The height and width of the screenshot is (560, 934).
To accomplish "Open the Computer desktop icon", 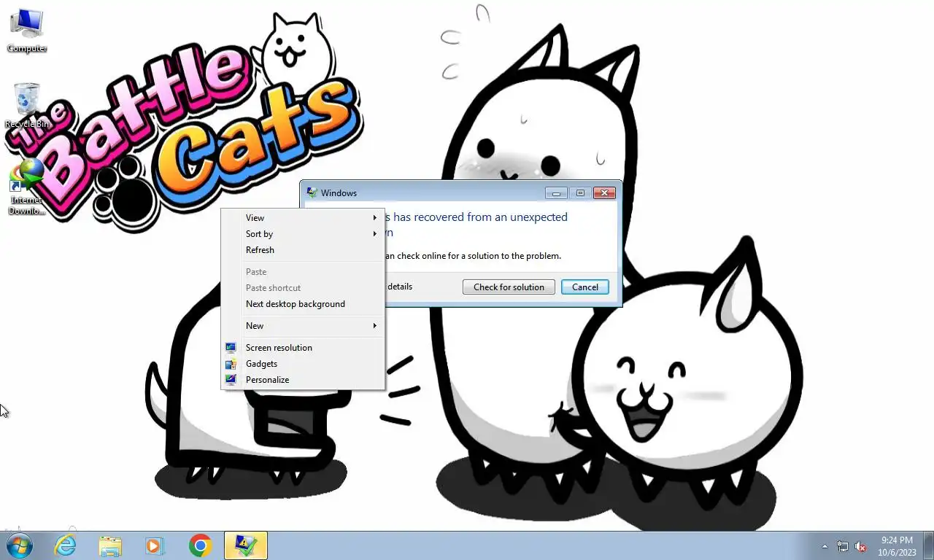I will click(x=27, y=31).
